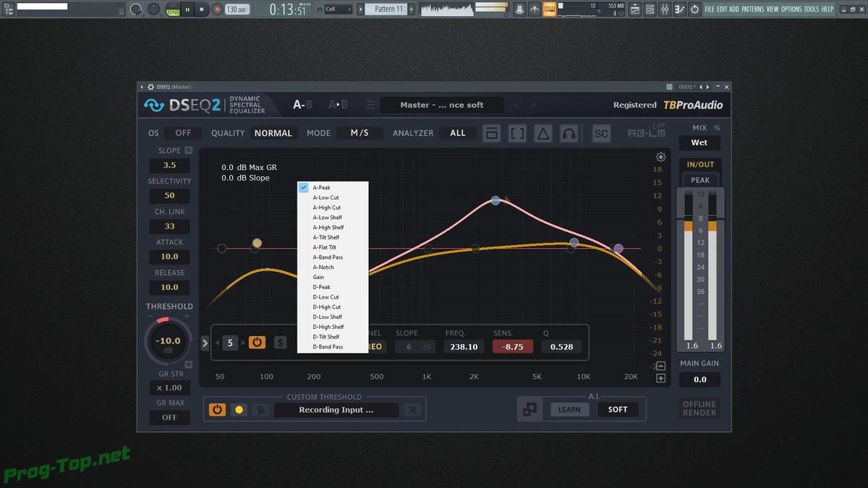Viewport: 868px width, 488px height.
Task: Click the SLOPE 3.5 value field
Action: (169, 165)
